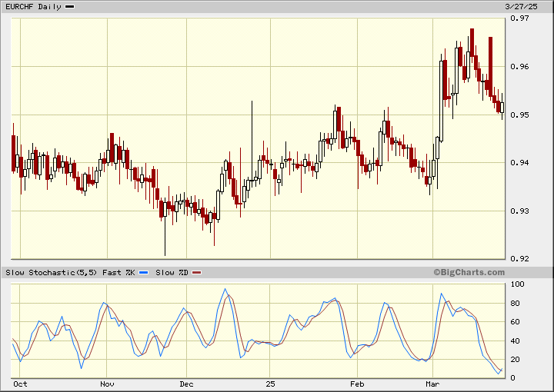Viewport: 554px width, 392px height.
Task: Click the Slow %D legend text
Action: tap(172, 273)
